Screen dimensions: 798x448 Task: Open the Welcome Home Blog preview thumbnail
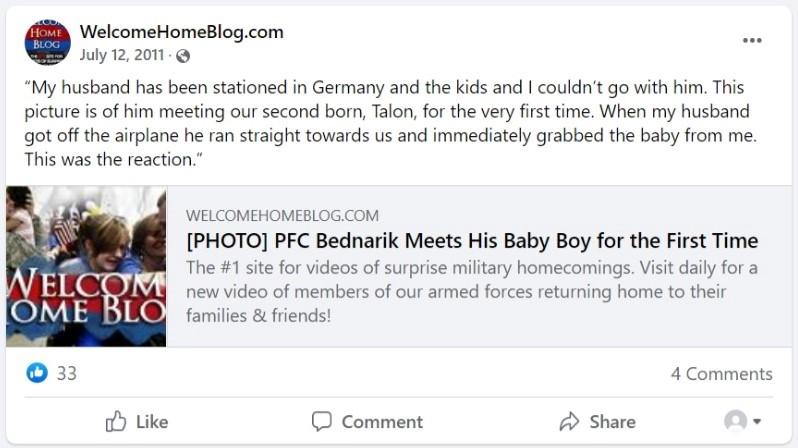tap(86, 267)
